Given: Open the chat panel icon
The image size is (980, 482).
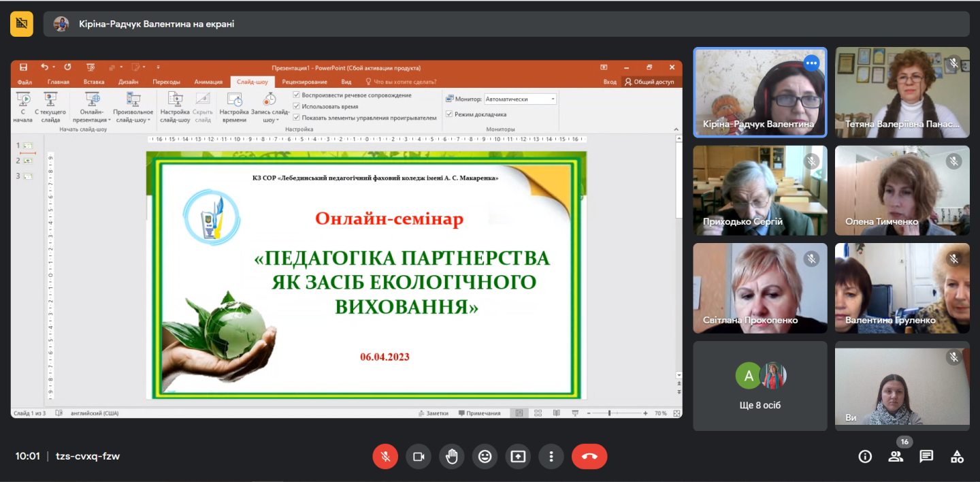Looking at the screenshot, I should [x=926, y=456].
